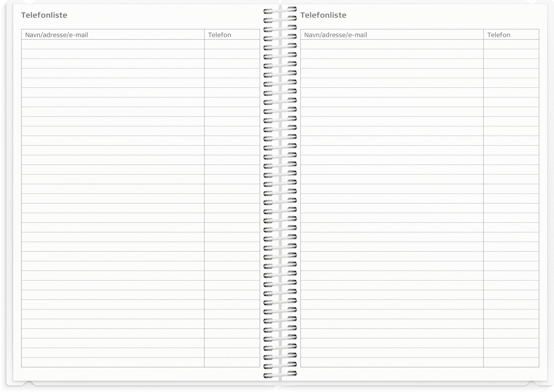Click second Telefon cell on right page

[x=511, y=54]
